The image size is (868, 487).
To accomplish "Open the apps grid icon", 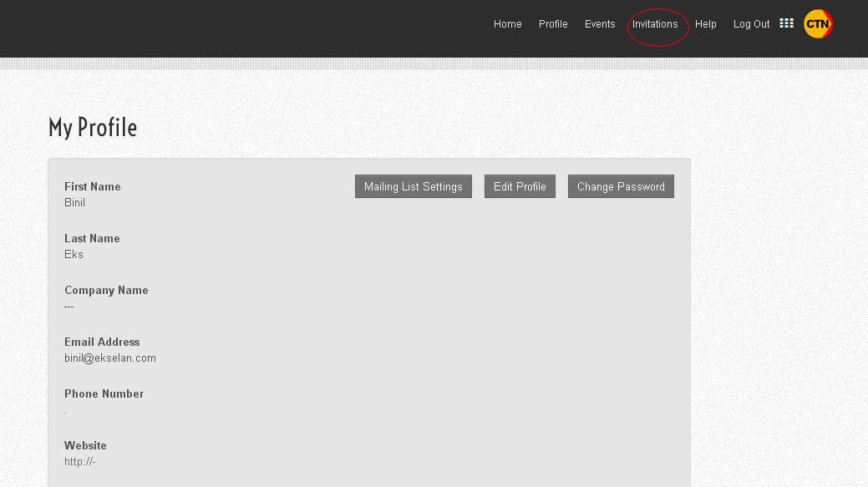I will (x=786, y=23).
